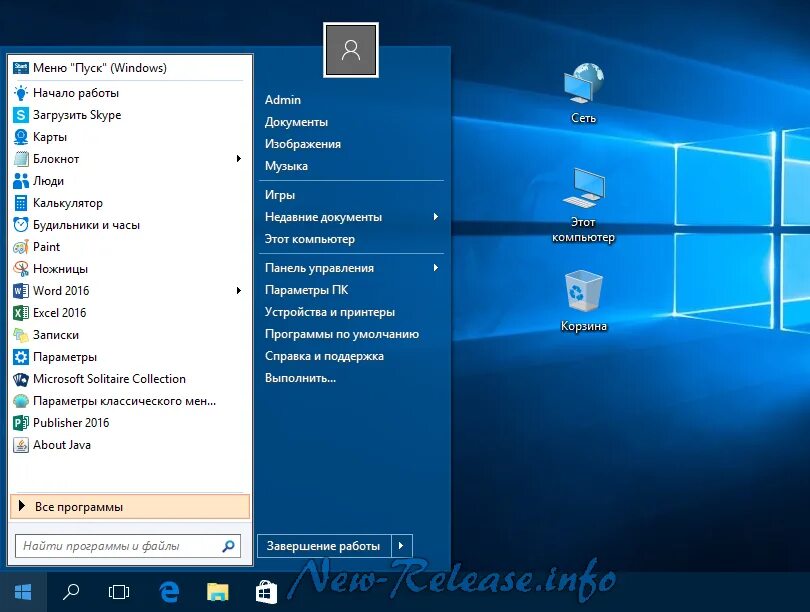810x612 pixels.
Task: Expand Недавние документы submenu arrow
Action: 436,217
